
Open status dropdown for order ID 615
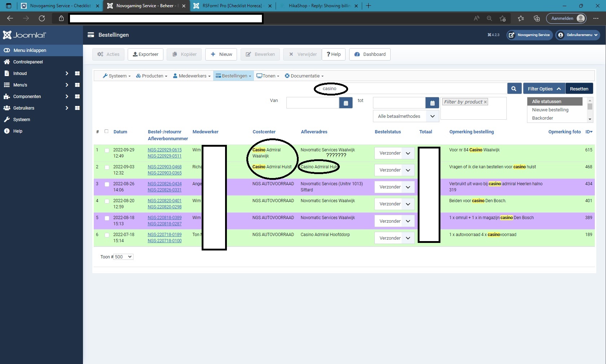(395, 153)
